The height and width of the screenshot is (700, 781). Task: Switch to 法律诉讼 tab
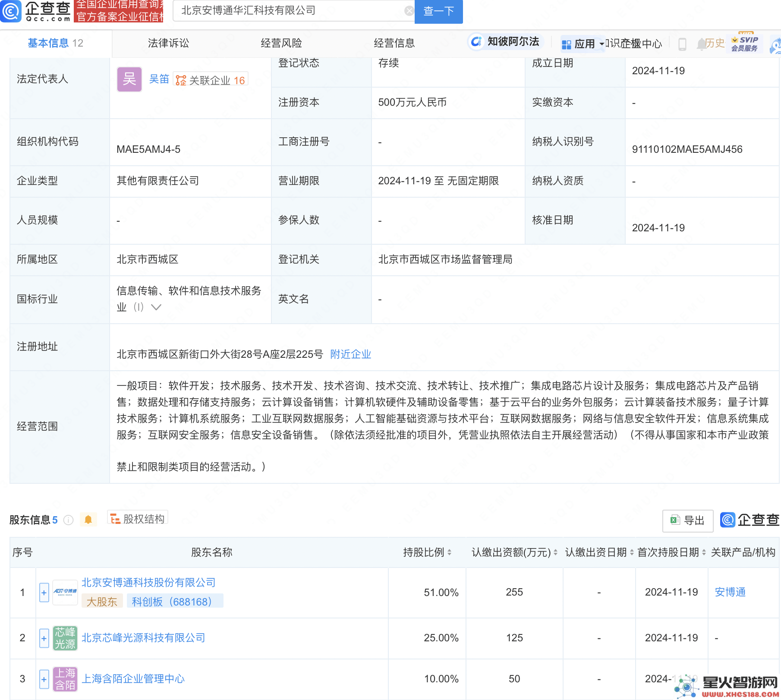pos(168,43)
